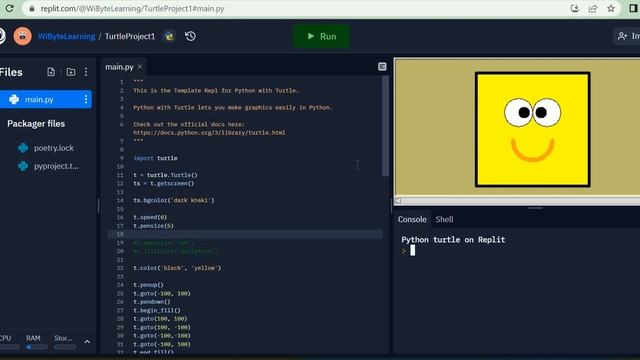Open Files panel three-dot menu
640x360 pixels.
86,72
